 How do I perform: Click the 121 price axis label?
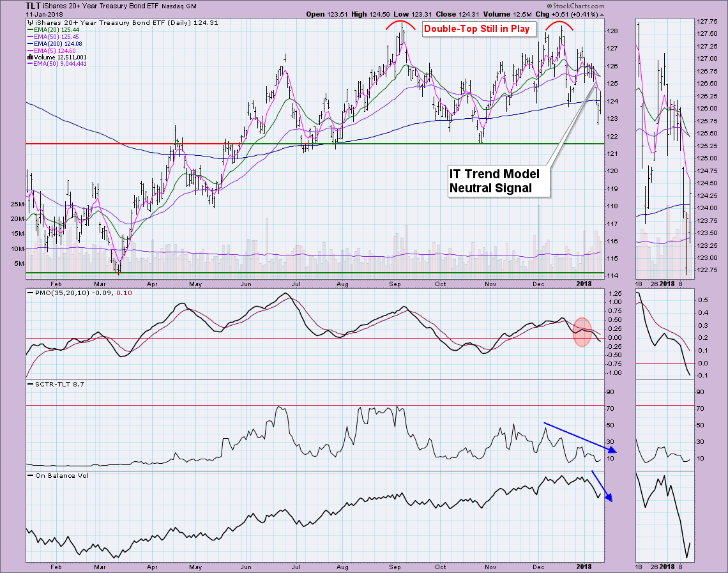612,154
